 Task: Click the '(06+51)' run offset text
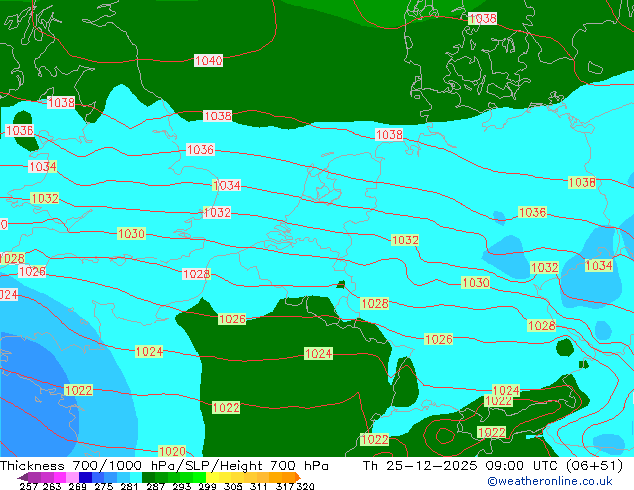[594, 466]
